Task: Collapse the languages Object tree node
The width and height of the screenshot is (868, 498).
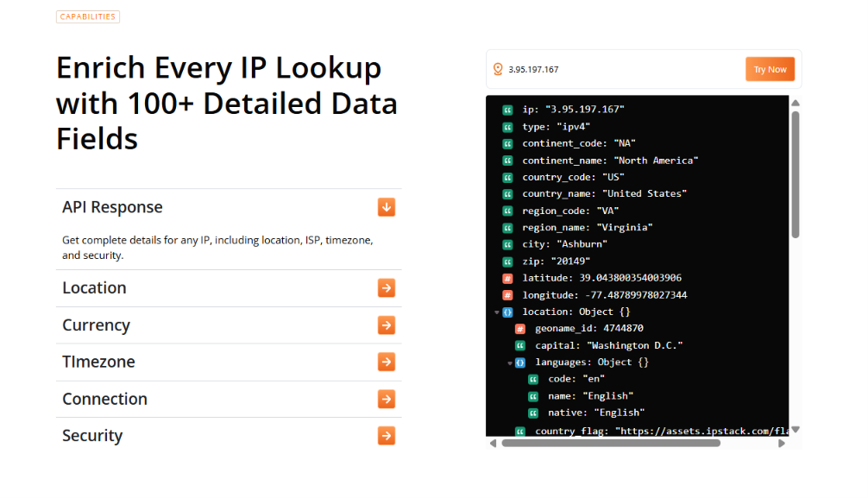Action: [510, 362]
